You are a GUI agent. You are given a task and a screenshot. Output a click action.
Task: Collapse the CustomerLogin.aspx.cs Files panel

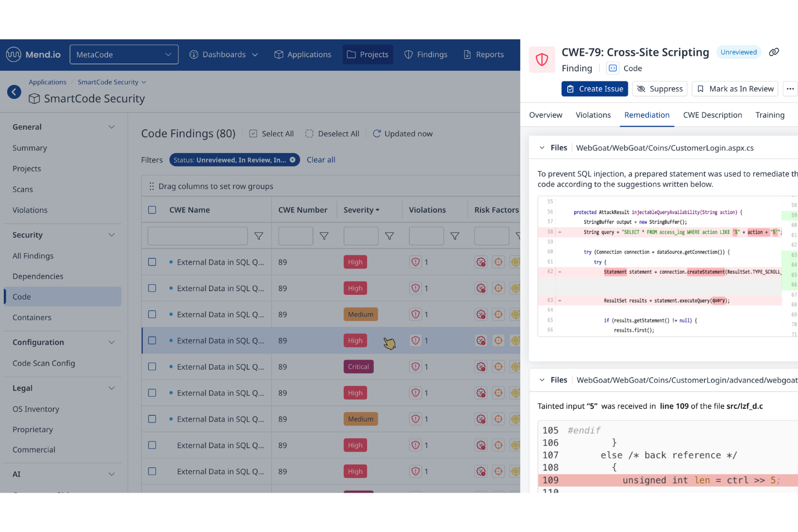(x=542, y=147)
